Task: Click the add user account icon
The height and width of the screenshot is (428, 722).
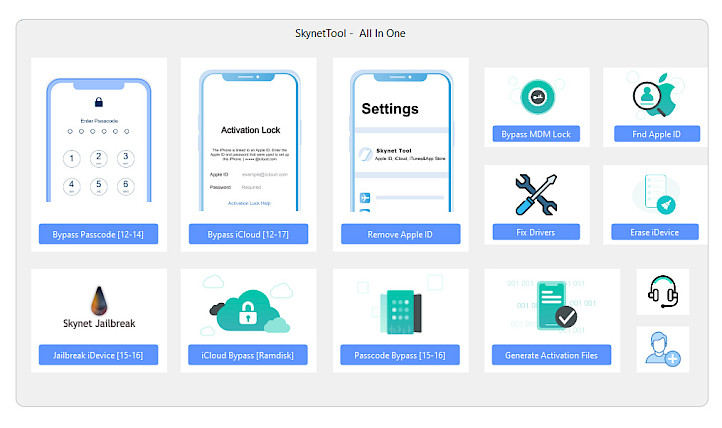Action: tap(663, 349)
